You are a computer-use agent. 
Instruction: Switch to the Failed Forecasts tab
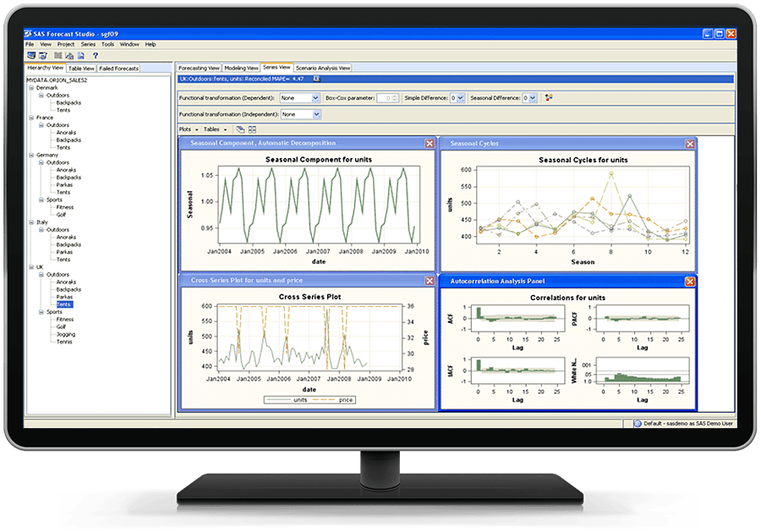click(x=118, y=69)
